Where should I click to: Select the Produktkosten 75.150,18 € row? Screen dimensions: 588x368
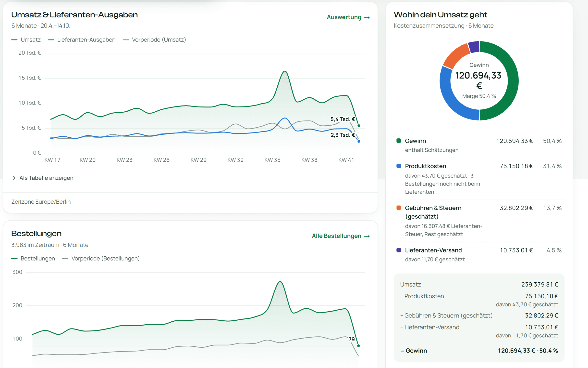pyautogui.click(x=479, y=179)
